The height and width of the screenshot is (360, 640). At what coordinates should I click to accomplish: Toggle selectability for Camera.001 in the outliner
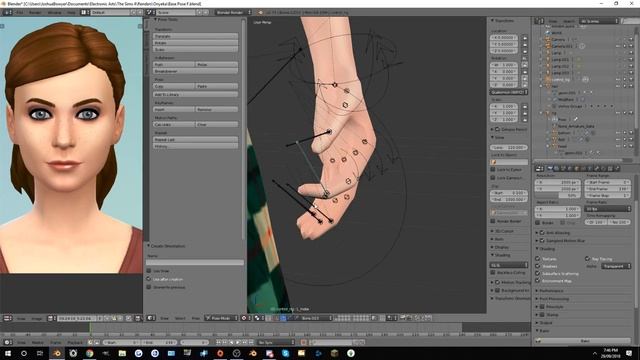[x=624, y=46]
